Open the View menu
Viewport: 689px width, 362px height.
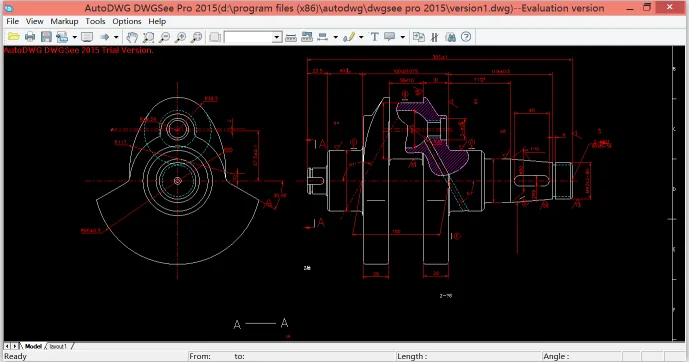click(x=34, y=21)
